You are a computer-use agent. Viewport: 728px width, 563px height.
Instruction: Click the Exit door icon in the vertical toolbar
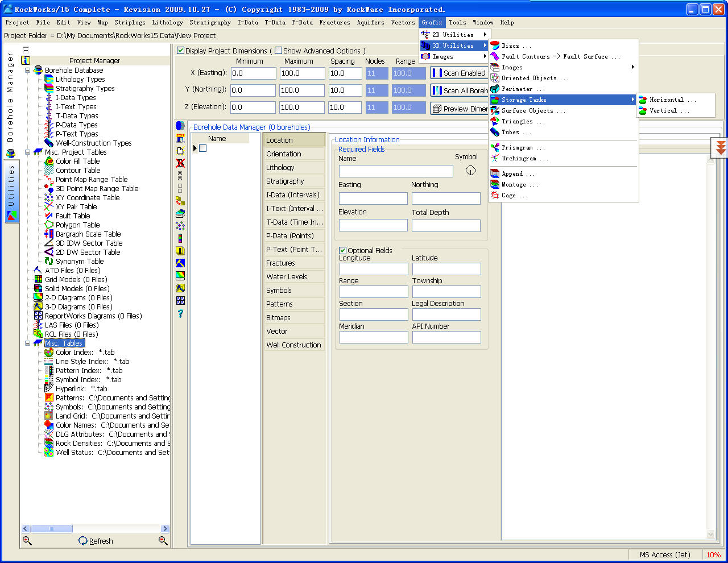[x=180, y=138]
